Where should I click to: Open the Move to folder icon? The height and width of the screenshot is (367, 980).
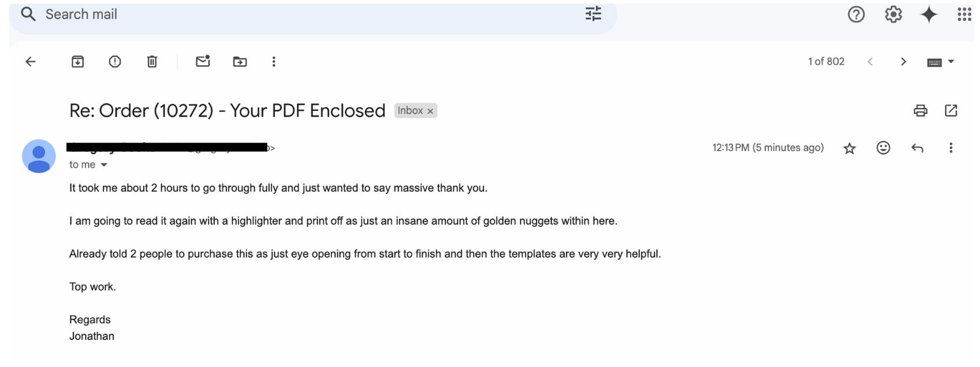pos(240,62)
